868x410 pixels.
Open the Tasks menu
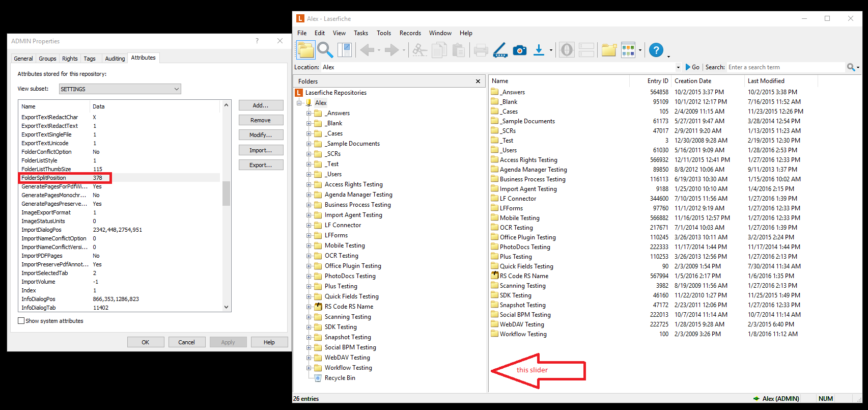pyautogui.click(x=361, y=33)
